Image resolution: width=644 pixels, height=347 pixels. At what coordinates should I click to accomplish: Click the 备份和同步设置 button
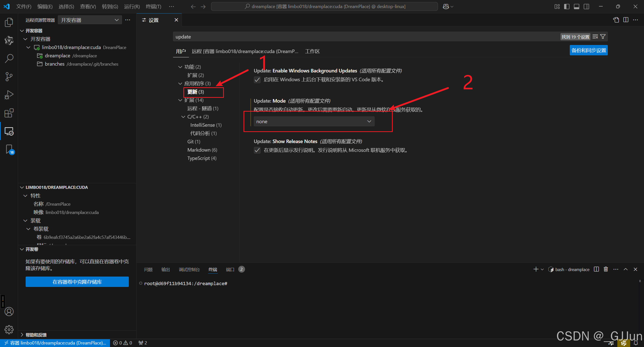pyautogui.click(x=588, y=50)
